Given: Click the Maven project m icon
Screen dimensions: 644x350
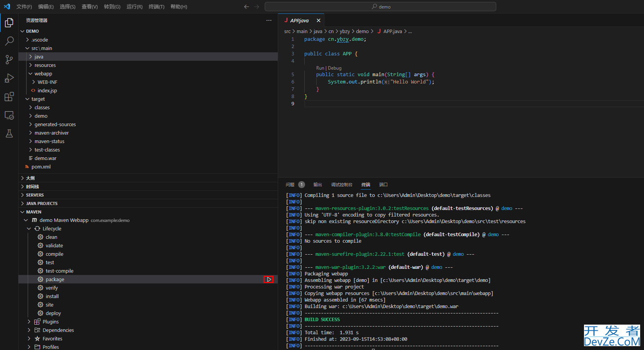Looking at the screenshot, I should tap(34, 220).
